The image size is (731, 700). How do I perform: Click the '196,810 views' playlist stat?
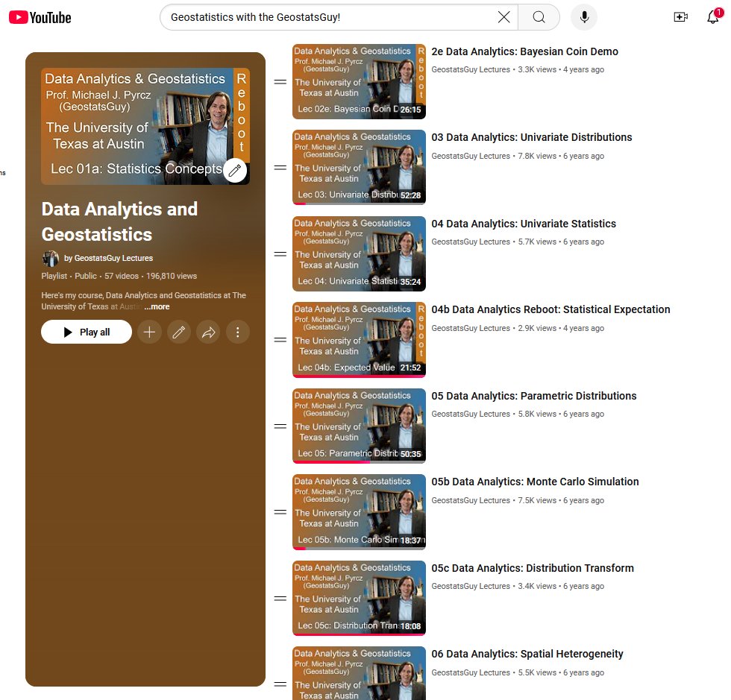(x=172, y=276)
